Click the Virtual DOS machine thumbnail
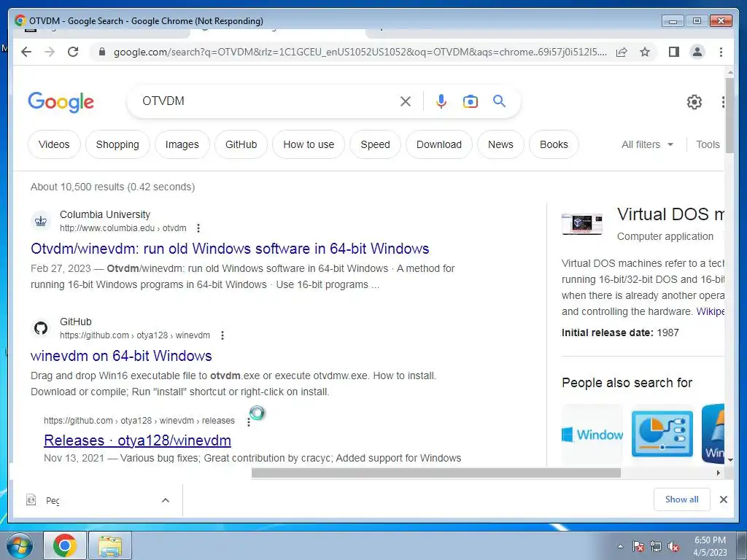 click(x=581, y=223)
